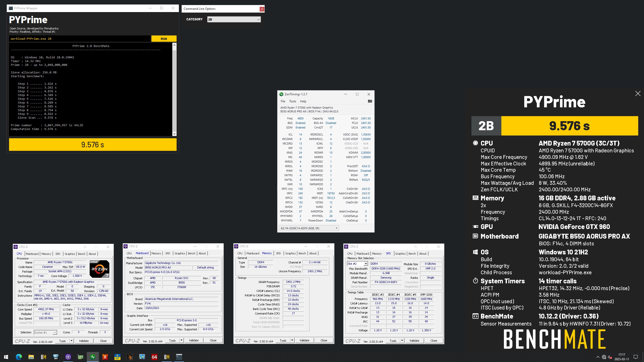Click the yellow 9.576 s result bar in PYPrime Wrapper

pyautogui.click(x=93, y=145)
